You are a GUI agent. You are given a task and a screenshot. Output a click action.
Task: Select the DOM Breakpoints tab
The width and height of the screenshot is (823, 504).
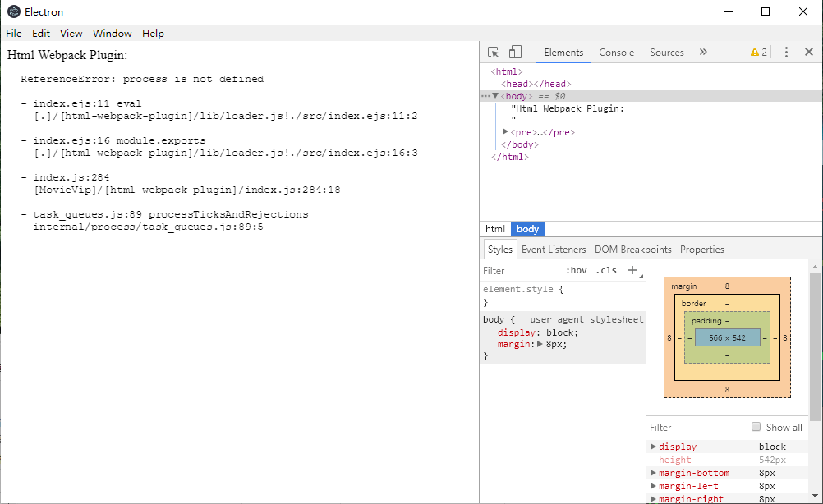click(x=633, y=250)
